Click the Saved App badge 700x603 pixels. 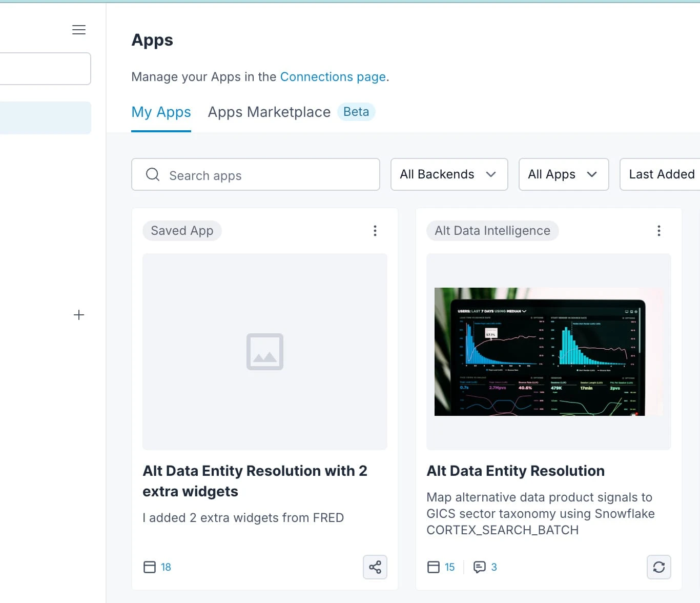182,231
